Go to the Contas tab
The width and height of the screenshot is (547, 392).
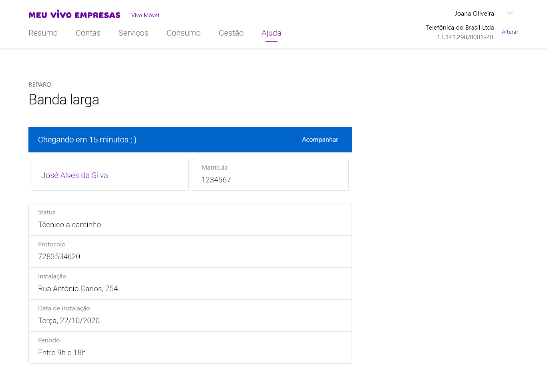tap(88, 33)
